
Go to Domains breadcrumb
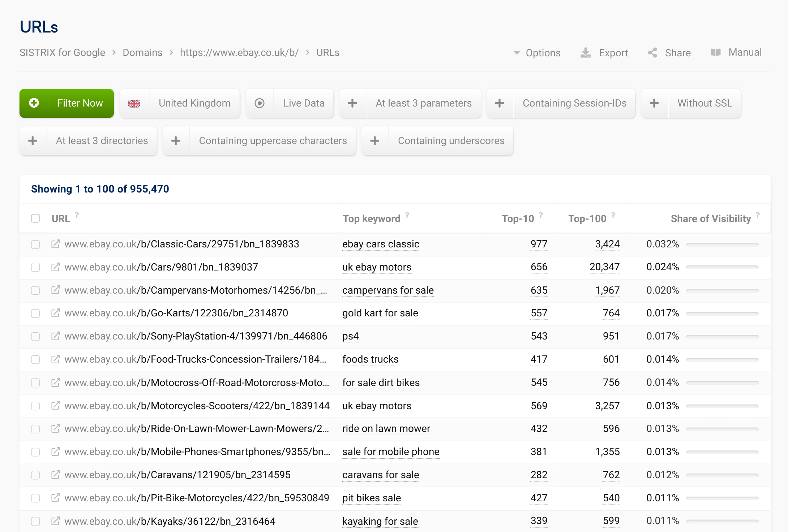[142, 53]
